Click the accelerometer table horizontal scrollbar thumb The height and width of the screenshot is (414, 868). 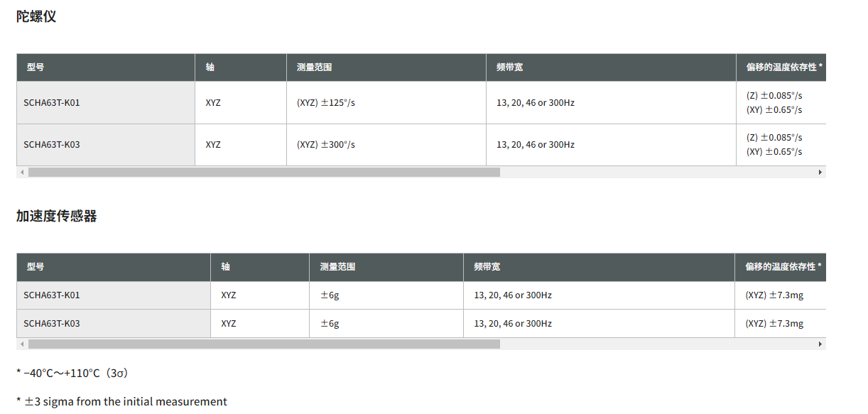coord(264,344)
